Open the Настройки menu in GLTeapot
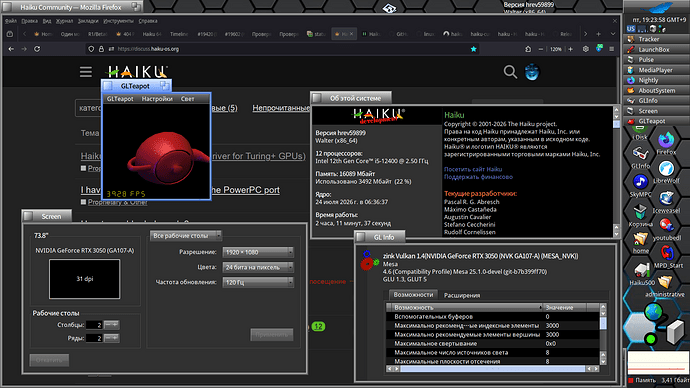The image size is (690, 388). [x=157, y=99]
